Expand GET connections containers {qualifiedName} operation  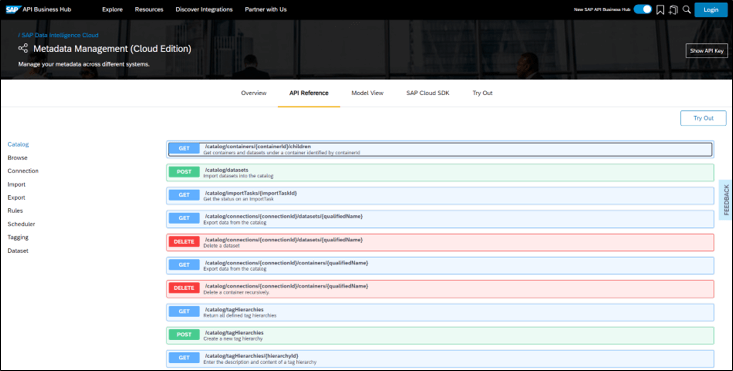coord(440,265)
